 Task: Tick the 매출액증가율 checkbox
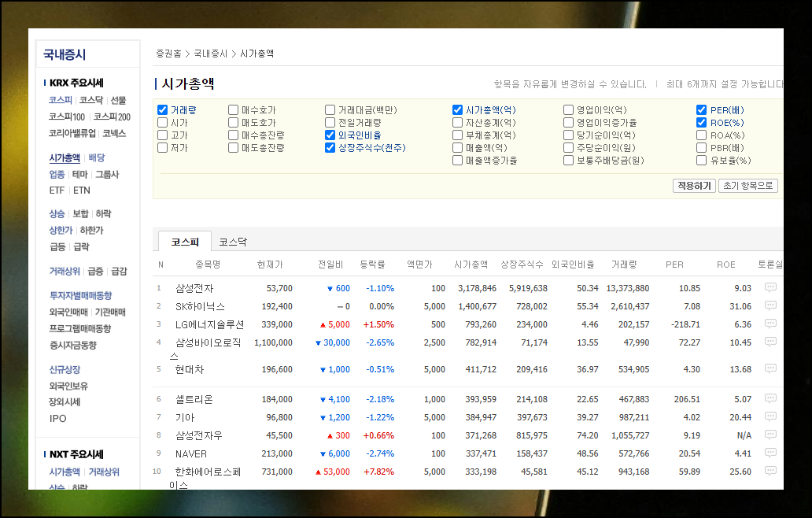pyautogui.click(x=457, y=160)
